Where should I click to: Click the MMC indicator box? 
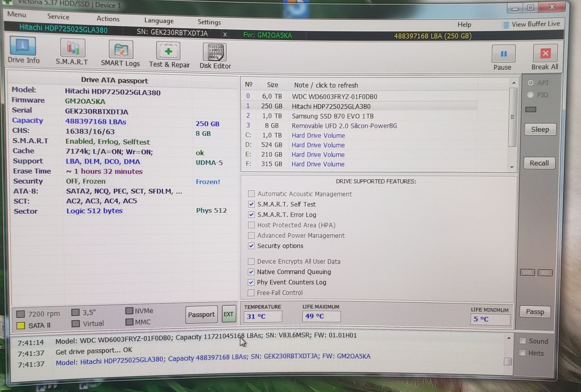(130, 322)
